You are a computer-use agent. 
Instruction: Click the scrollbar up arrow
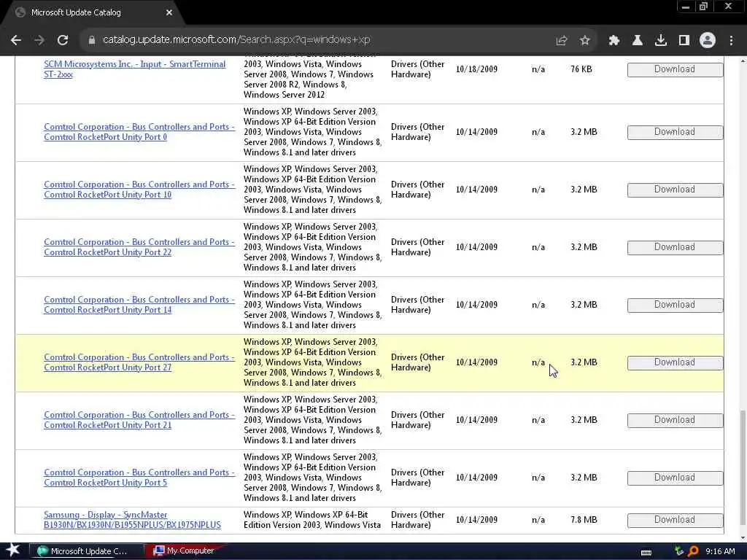[742, 61]
